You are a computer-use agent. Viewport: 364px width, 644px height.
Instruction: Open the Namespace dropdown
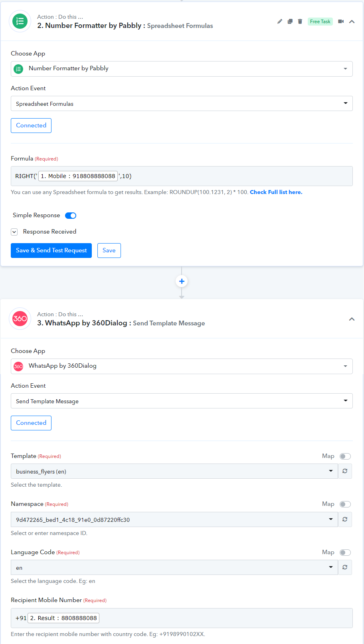tap(174, 519)
